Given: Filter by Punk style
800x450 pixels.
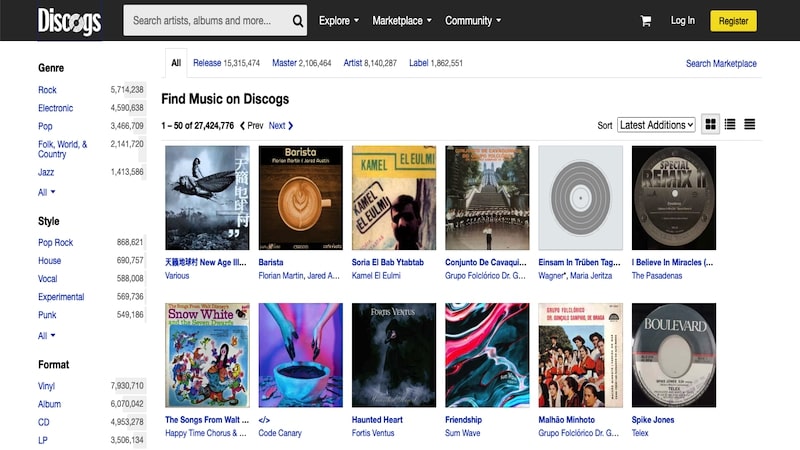Looking at the screenshot, I should pyautogui.click(x=47, y=315).
